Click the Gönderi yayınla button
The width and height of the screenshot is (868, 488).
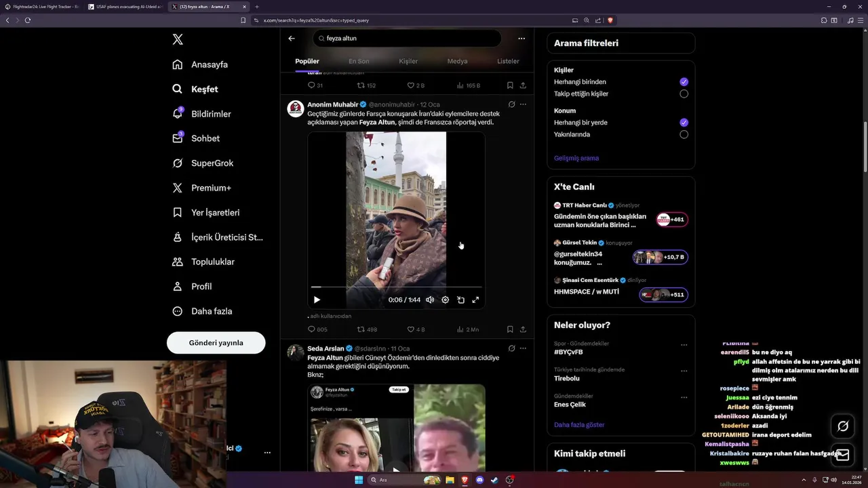pyautogui.click(x=216, y=343)
